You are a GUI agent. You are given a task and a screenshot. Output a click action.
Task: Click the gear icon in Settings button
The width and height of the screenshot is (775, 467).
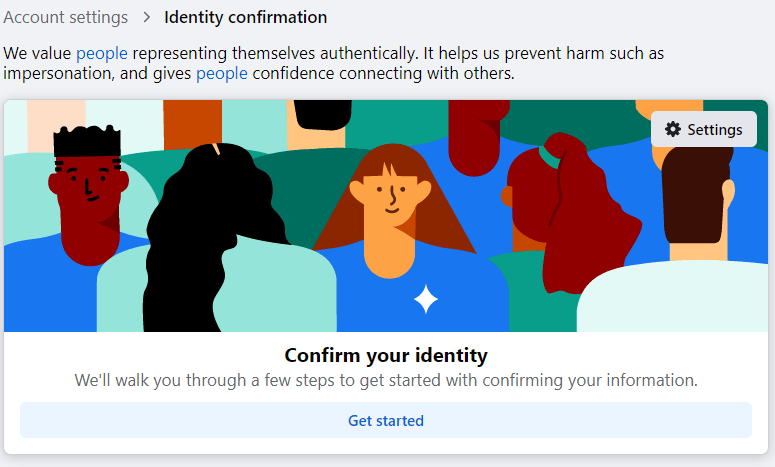(672, 129)
